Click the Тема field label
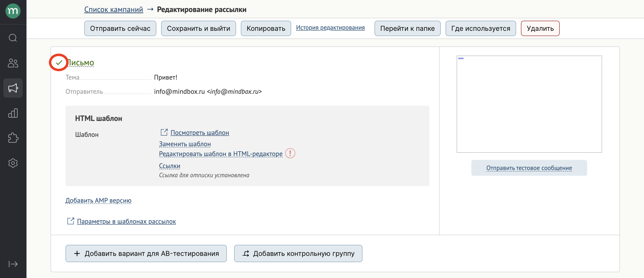The width and height of the screenshot is (644, 278). tap(72, 77)
